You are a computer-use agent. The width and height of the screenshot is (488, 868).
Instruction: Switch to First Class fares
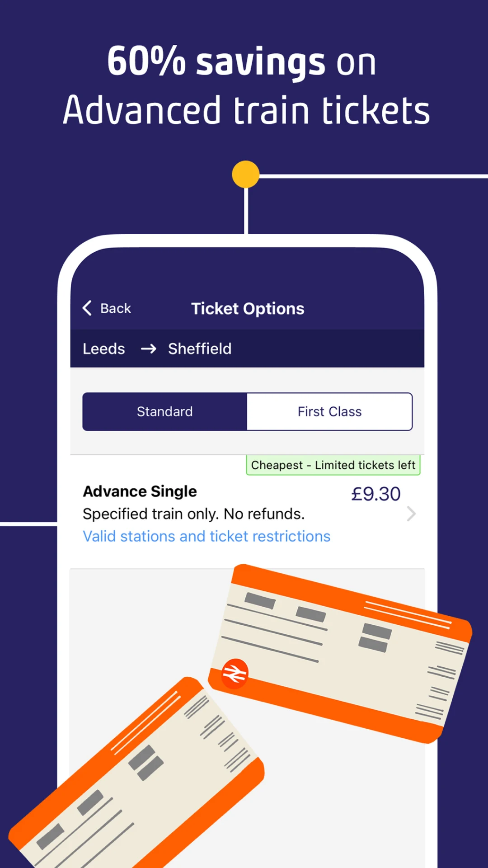point(329,411)
